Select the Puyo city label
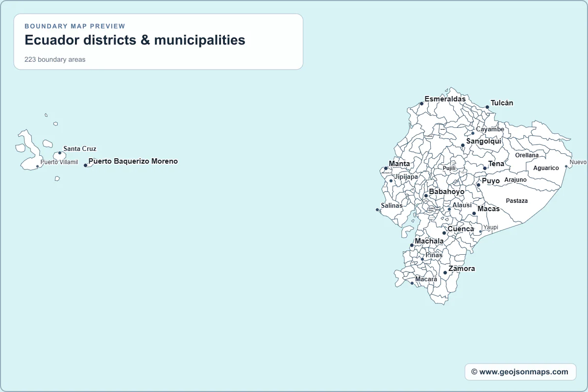 pyautogui.click(x=490, y=181)
